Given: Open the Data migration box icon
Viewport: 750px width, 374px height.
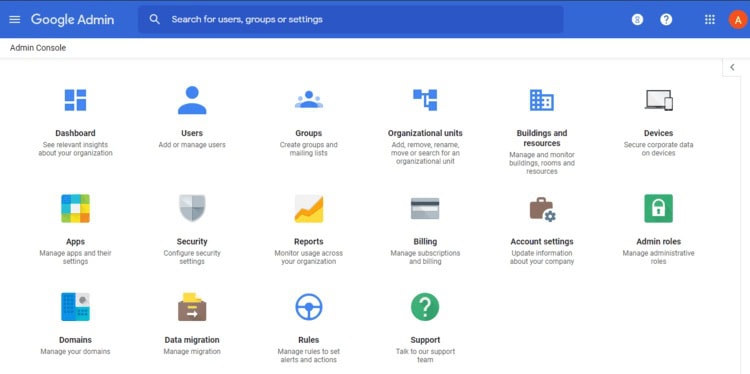Looking at the screenshot, I should tap(192, 307).
